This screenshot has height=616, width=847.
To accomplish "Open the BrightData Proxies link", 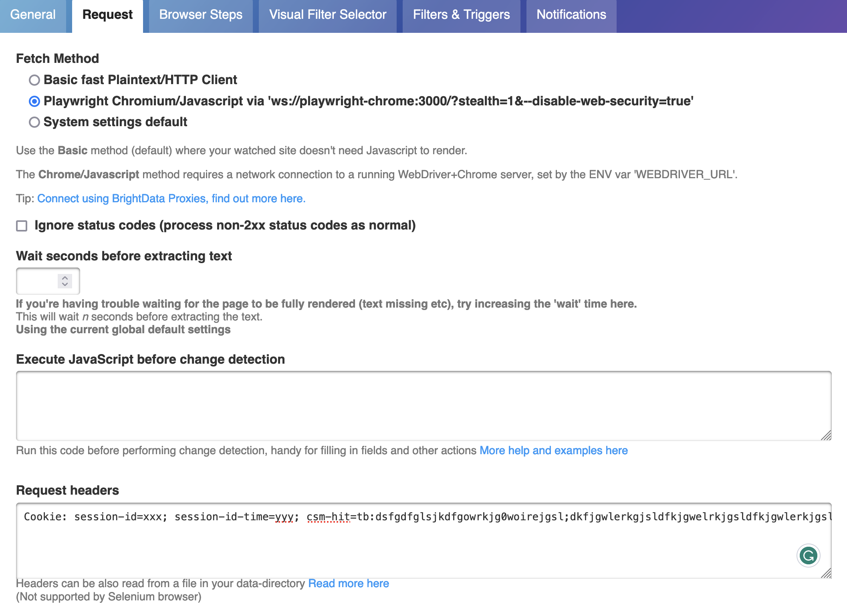I will 171,198.
